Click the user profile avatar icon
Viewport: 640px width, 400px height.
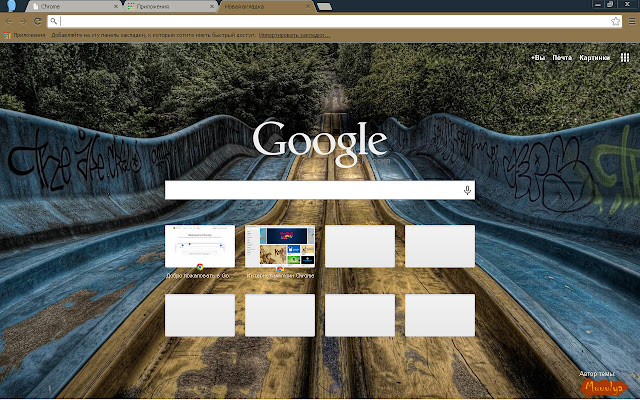point(11,6)
